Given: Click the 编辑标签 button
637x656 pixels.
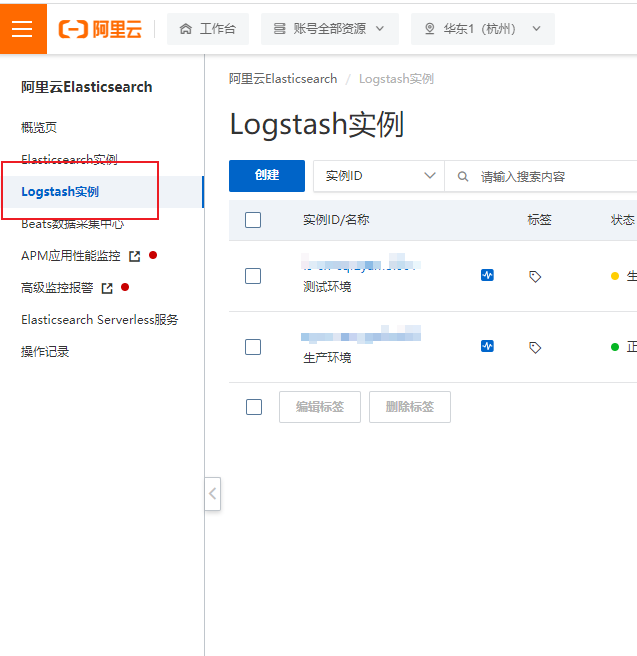Looking at the screenshot, I should [320, 407].
